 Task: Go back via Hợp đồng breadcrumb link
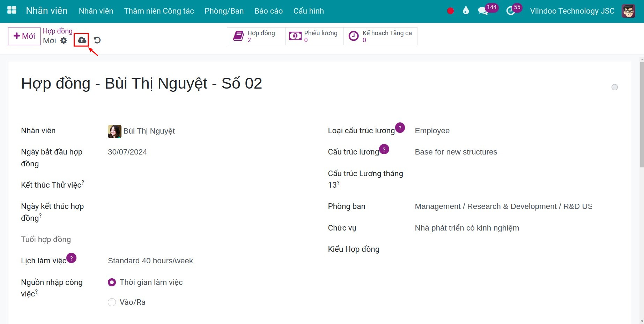pyautogui.click(x=58, y=31)
